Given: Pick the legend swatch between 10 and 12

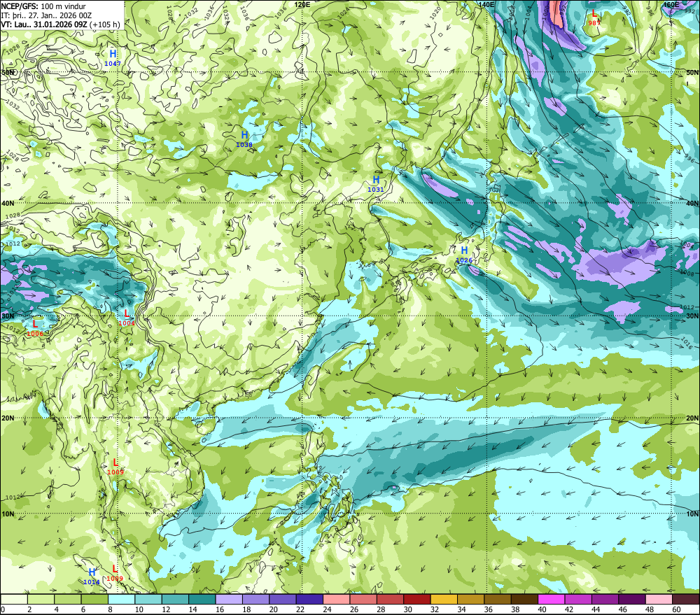Looking at the screenshot, I should (x=148, y=600).
